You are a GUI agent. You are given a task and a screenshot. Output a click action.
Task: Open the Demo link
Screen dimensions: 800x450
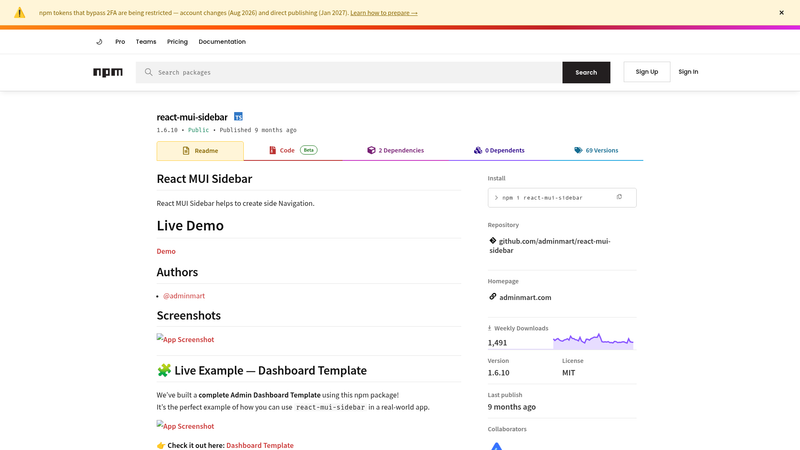pos(166,251)
